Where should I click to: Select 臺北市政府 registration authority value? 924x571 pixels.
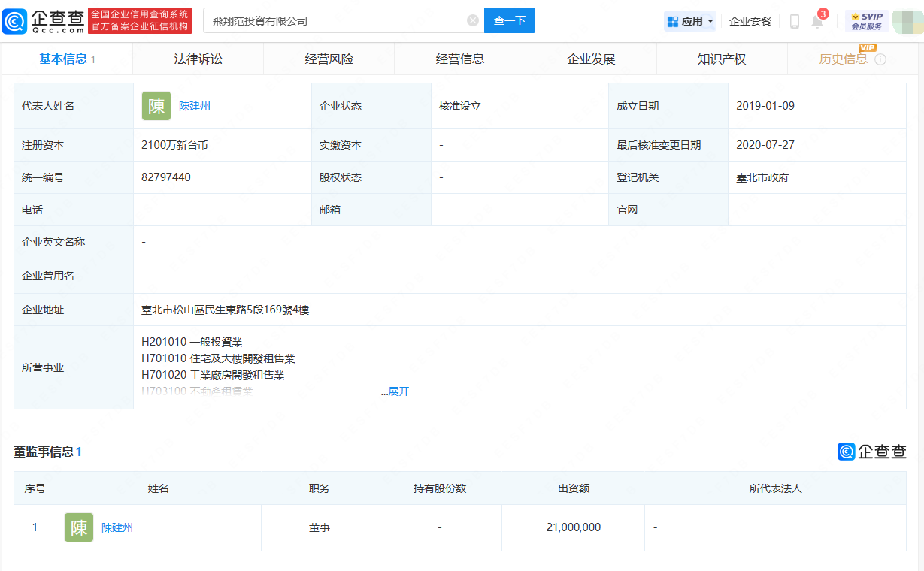point(762,177)
